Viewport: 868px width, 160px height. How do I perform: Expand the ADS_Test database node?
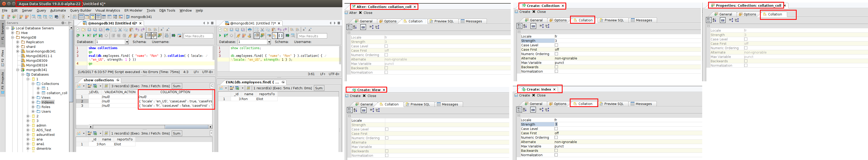(28, 130)
